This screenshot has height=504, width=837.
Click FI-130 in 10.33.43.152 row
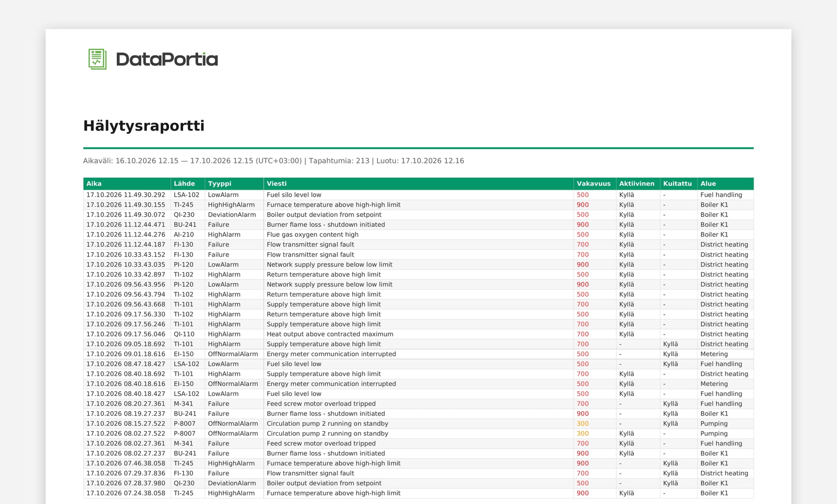click(x=183, y=254)
